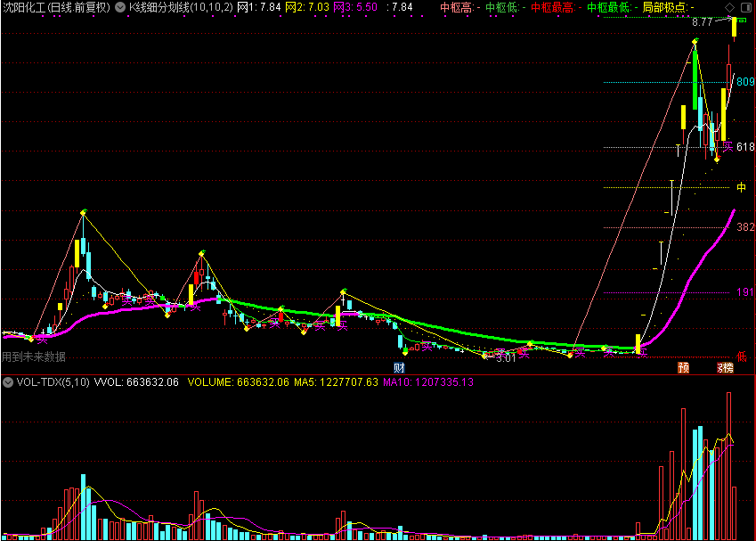Click the 中枢低 label
The image size is (756, 541).
[505, 7]
